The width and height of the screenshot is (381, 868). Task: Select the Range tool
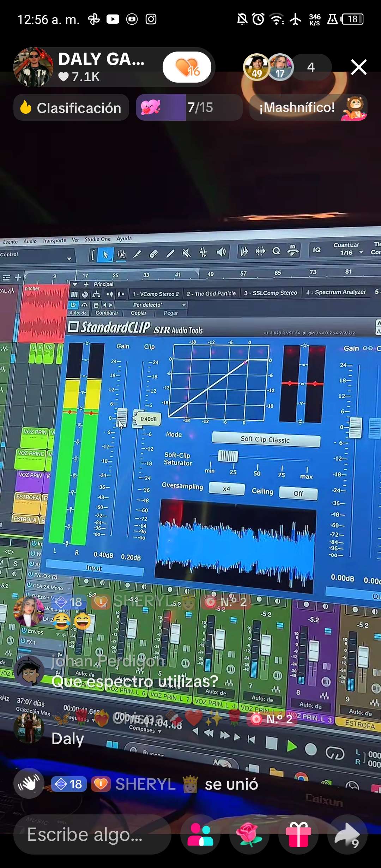tap(122, 255)
